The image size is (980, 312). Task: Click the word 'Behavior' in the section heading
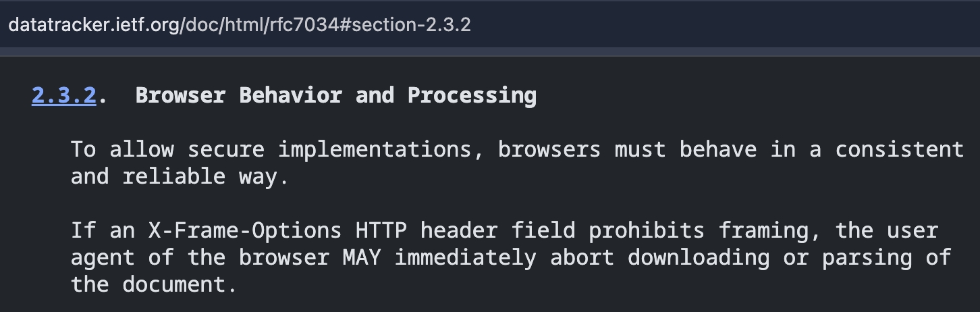pyautogui.click(x=291, y=95)
